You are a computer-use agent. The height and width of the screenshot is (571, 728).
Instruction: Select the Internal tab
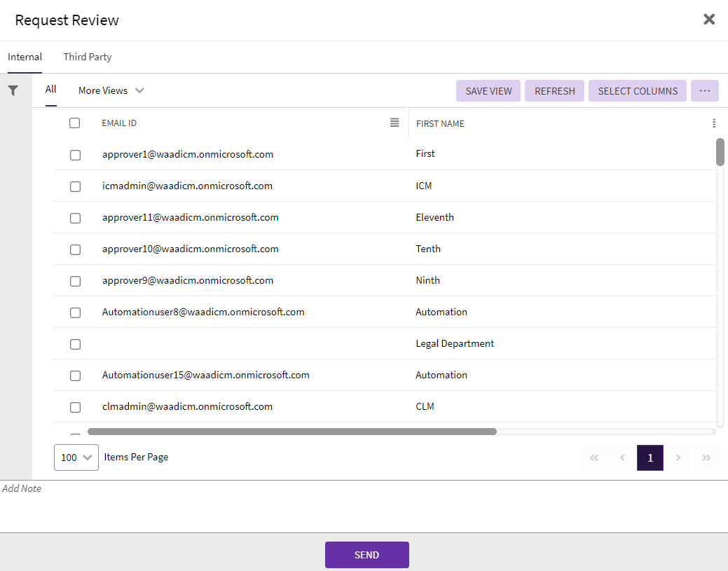[25, 57]
